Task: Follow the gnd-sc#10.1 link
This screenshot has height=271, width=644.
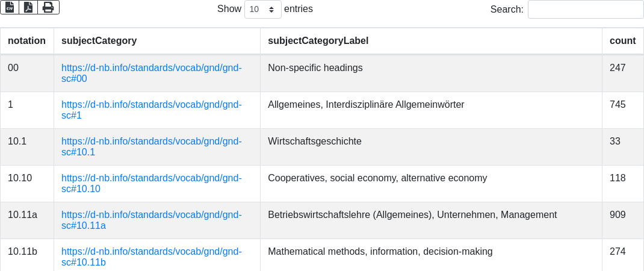Action: (151, 147)
